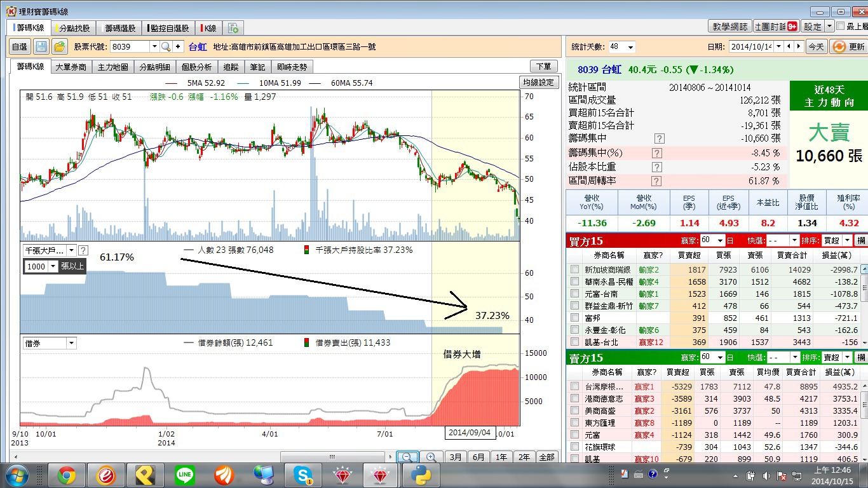
Task: Open help icon for 佔股本比重 row
Action: (x=657, y=167)
